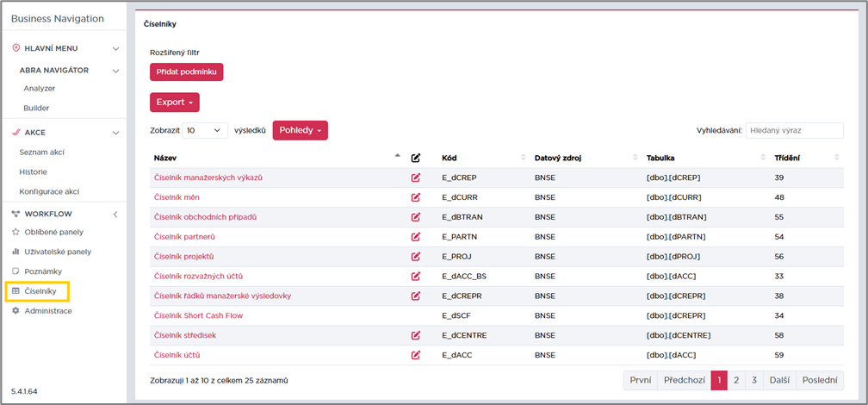
Task: Open the Číselník měn link
Action: click(x=177, y=197)
